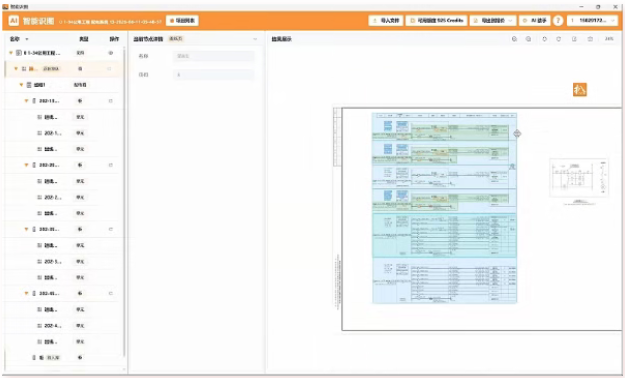Collapse the highlighted second tree node
This screenshot has width=625, height=378.
pyautogui.click(x=16, y=69)
